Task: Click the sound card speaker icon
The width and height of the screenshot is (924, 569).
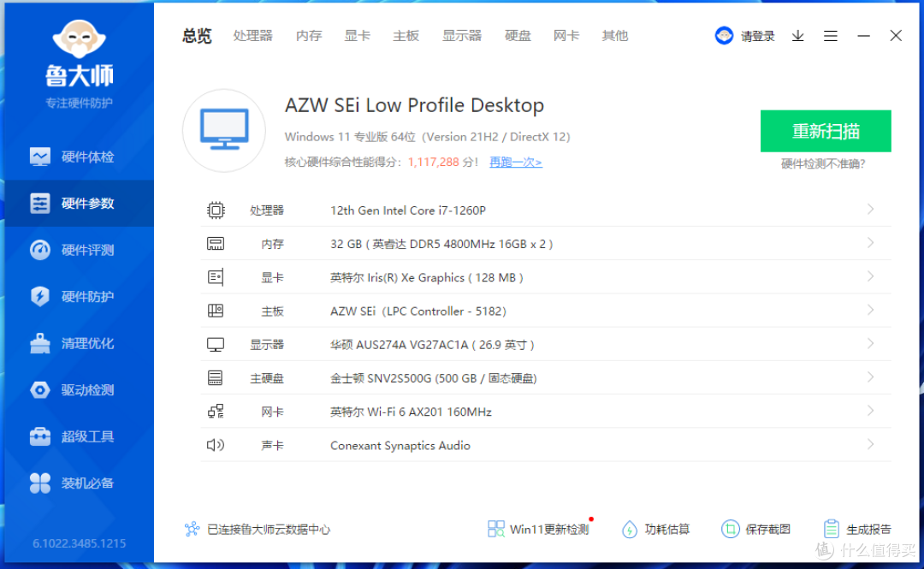Action: click(x=216, y=445)
